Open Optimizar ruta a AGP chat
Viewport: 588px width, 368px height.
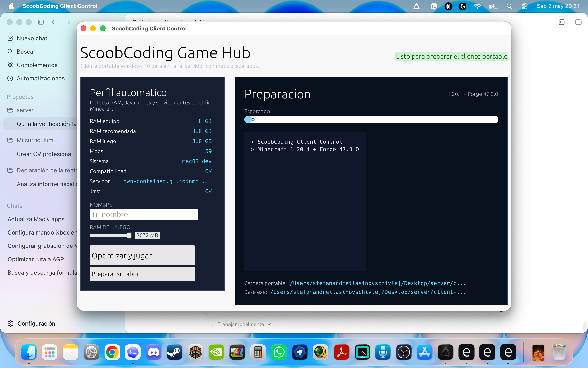35,259
